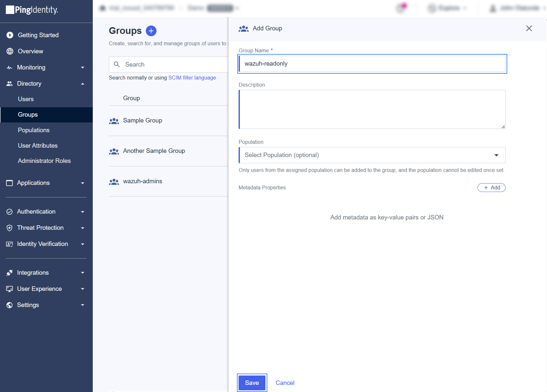Collapse the Directory section
Viewport: 547px width, 392px height.
(82, 84)
